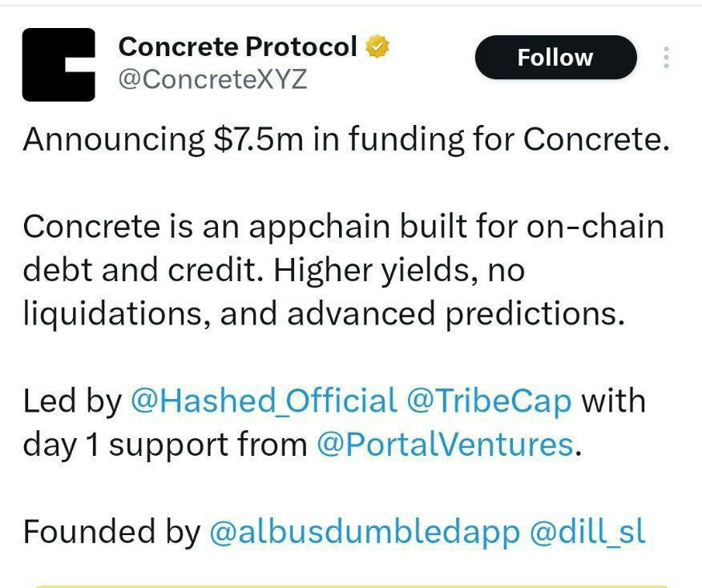This screenshot has width=702, height=588.
Task: Click the "Higher yields, no" text
Action: (x=399, y=271)
